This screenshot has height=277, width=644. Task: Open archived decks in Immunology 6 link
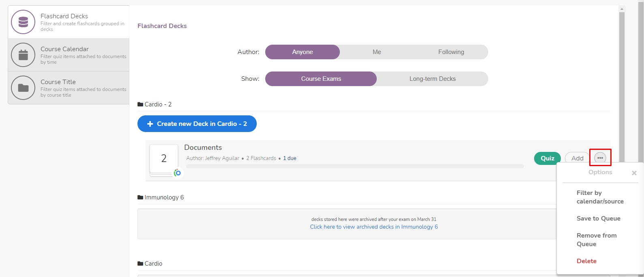coord(374,227)
